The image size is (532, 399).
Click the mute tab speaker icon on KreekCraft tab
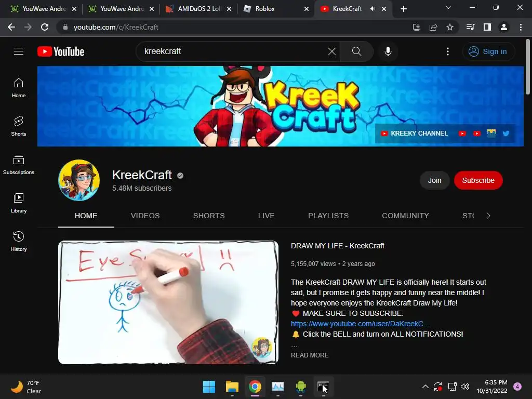[x=373, y=9]
